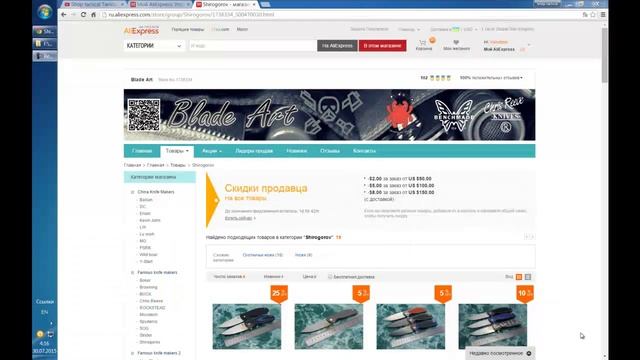Click the browser Forward arrow
Image resolution: width=640 pixels, height=360 pixels.
[x=73, y=15]
